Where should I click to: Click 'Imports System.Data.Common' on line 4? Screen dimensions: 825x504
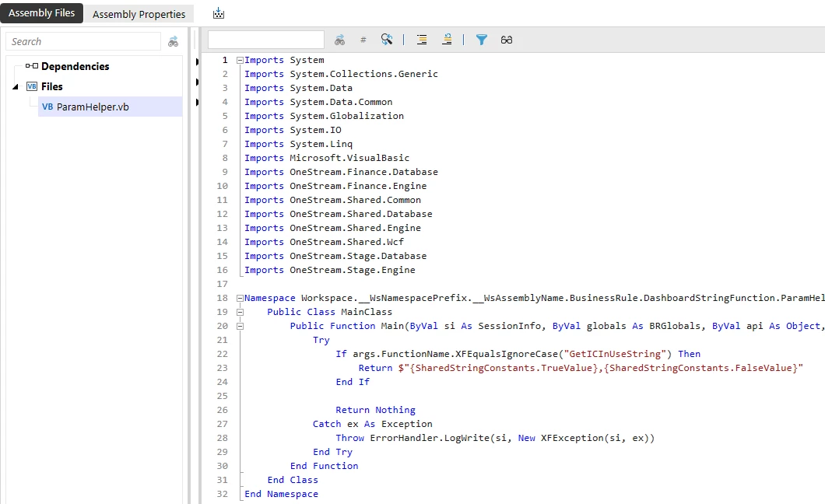tap(318, 102)
